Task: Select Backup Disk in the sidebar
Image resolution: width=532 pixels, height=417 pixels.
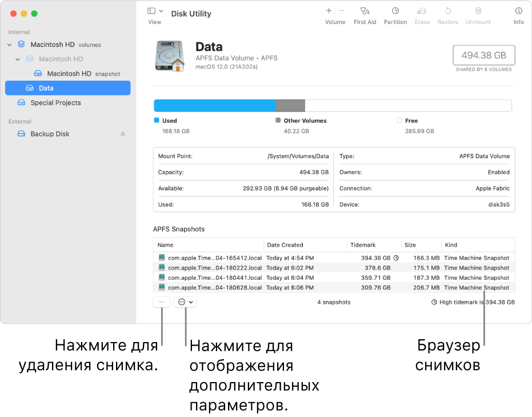Action: (x=68, y=134)
